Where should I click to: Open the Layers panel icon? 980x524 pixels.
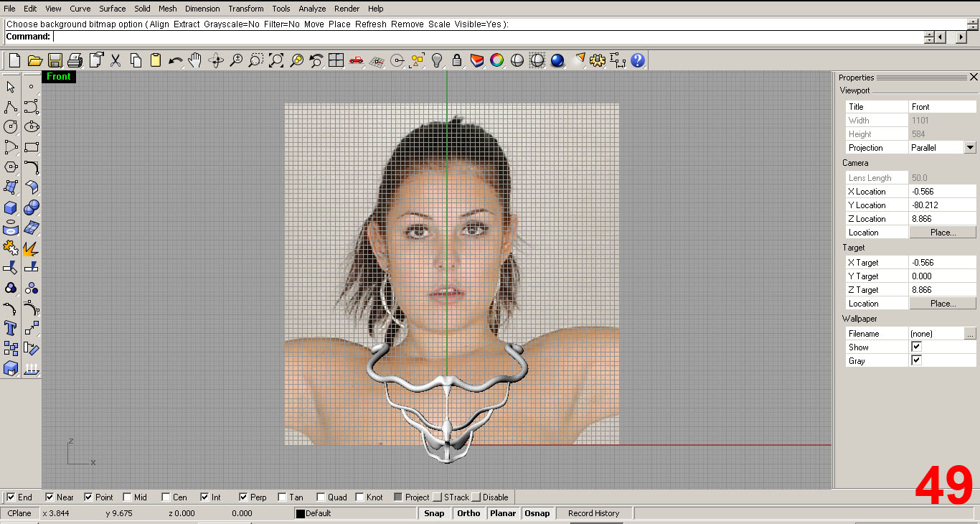click(476, 60)
